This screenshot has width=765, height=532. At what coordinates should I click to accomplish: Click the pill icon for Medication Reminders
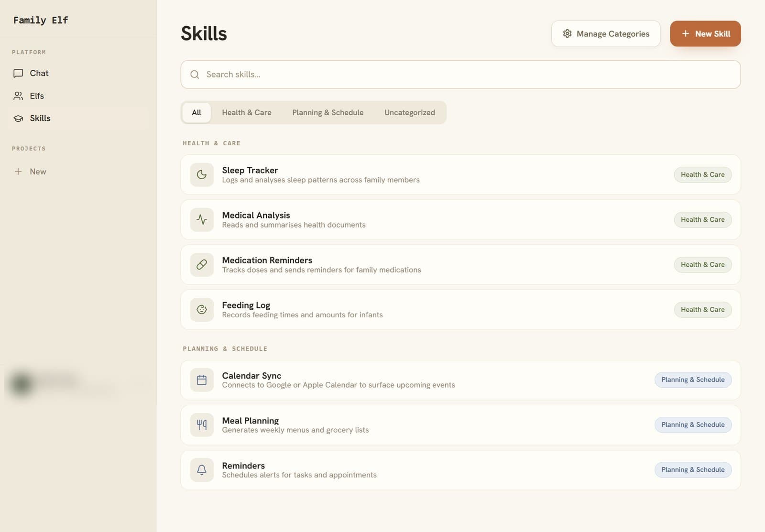point(202,264)
